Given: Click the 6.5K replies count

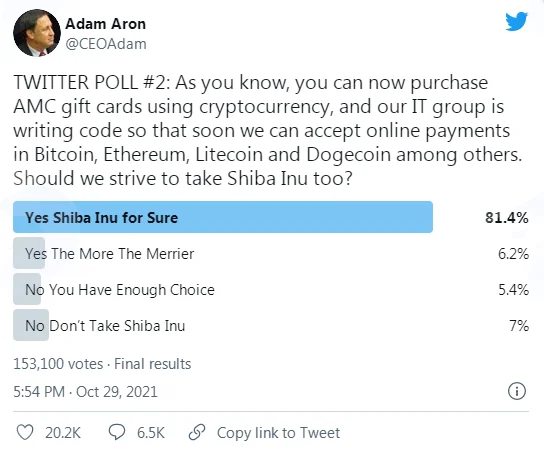Looking at the screenshot, I should [151, 433].
